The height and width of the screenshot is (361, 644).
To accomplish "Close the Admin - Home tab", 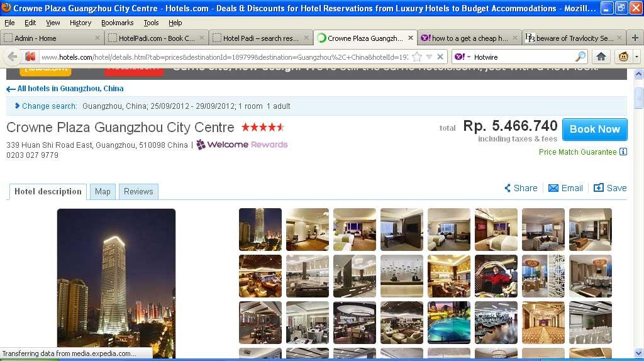I will (97, 38).
